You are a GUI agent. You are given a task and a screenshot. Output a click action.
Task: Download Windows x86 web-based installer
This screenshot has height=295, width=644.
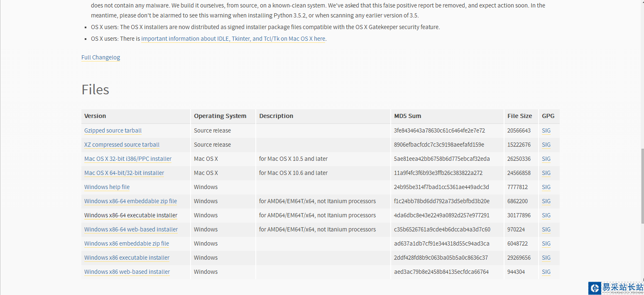coord(127,272)
